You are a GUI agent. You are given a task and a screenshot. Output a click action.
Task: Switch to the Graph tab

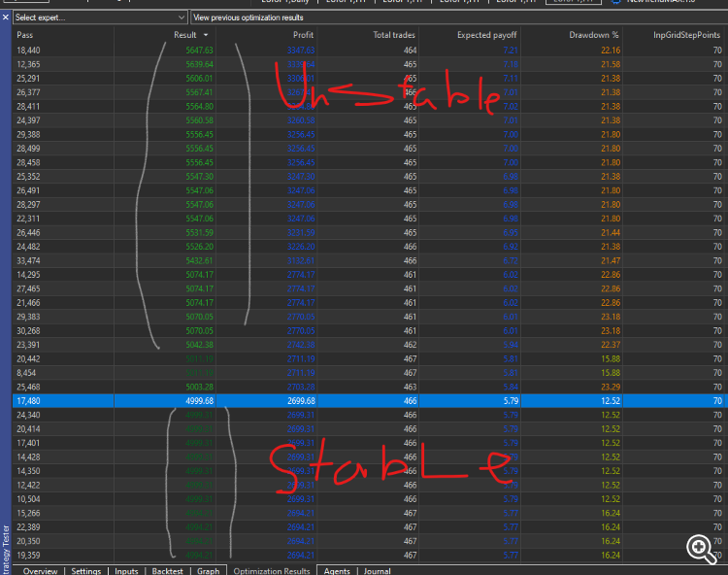click(x=208, y=571)
